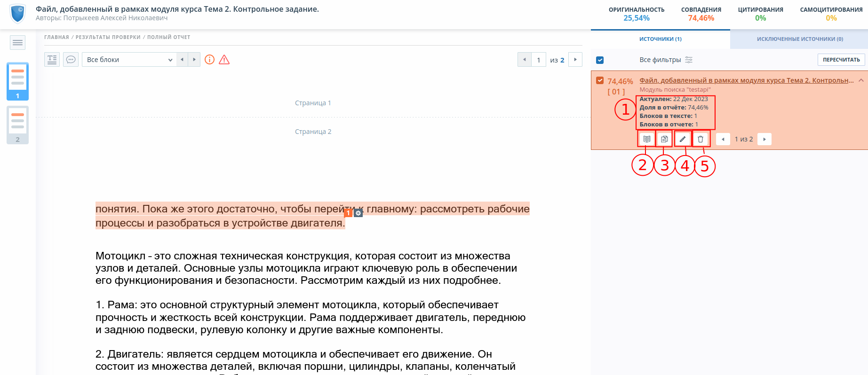Click the gear icon next to block marker
Image resolution: width=868 pixels, height=375 pixels.
click(x=358, y=213)
